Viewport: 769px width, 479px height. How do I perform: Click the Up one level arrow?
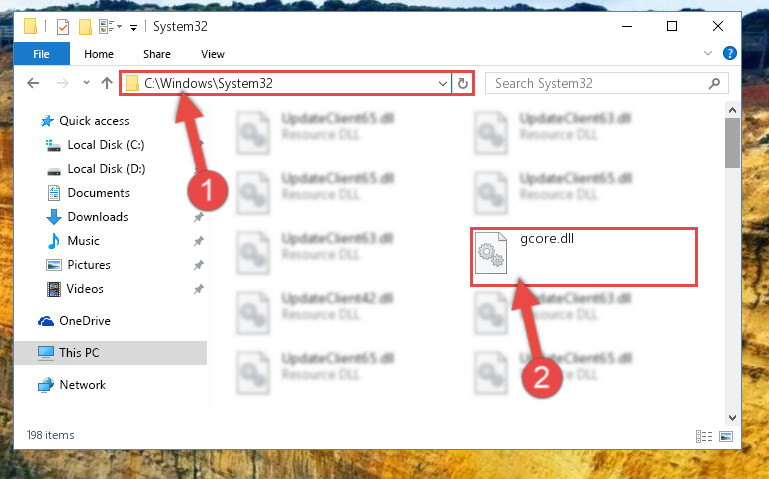(107, 83)
